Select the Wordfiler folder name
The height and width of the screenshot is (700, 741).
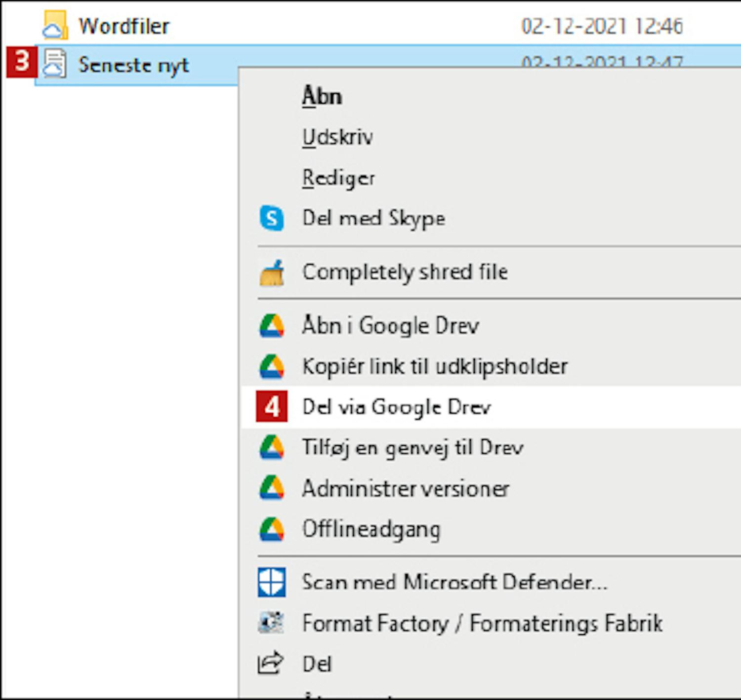pyautogui.click(x=124, y=26)
